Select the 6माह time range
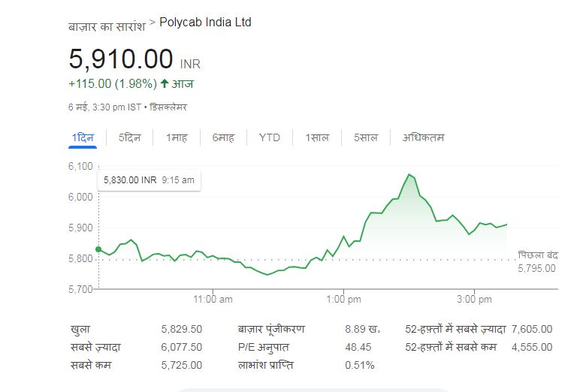This screenshot has height=392, width=583. 223,137
